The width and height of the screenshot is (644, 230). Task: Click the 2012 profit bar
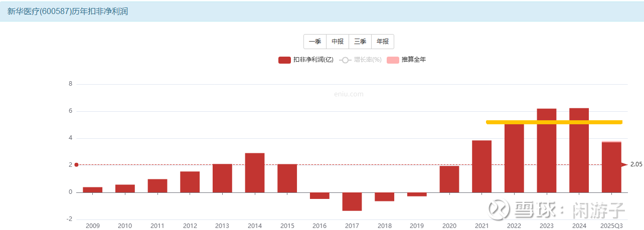(x=190, y=182)
